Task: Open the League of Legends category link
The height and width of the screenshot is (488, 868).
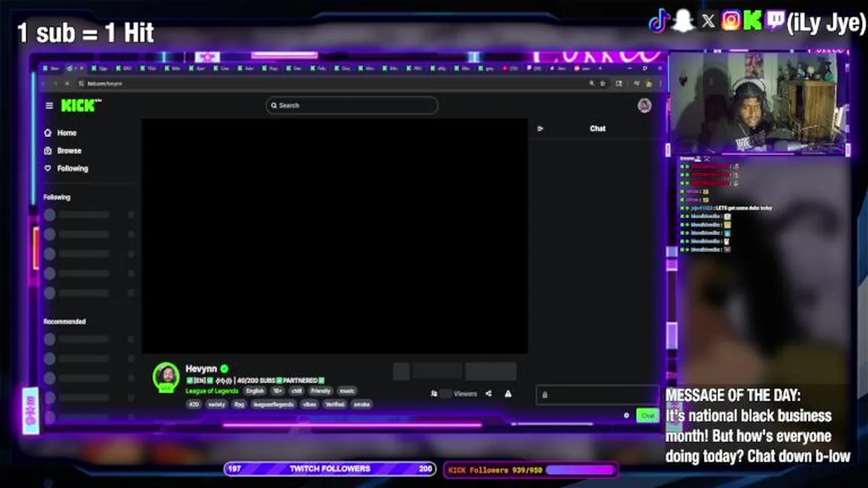Action: [212, 391]
